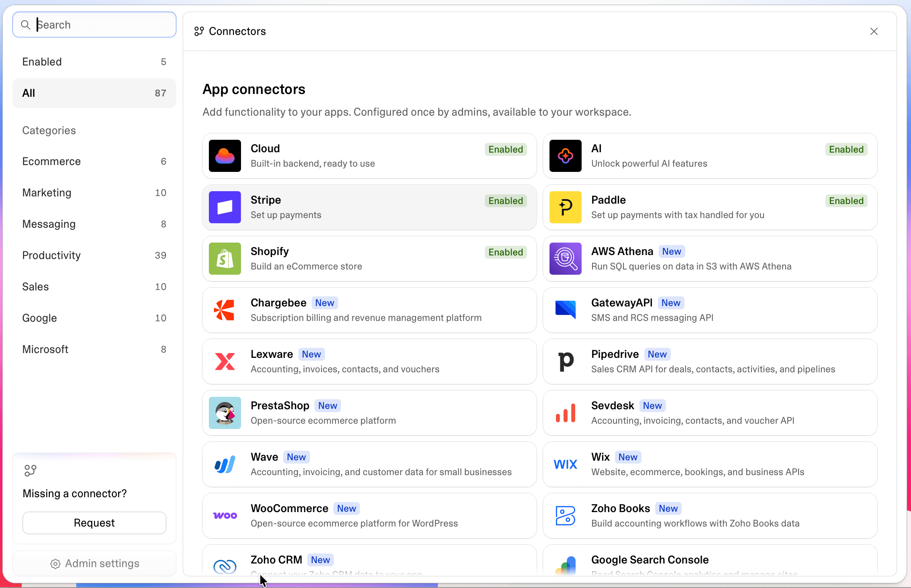Click the PrestaShop puffin icon
The height and width of the screenshot is (588, 911).
(225, 413)
